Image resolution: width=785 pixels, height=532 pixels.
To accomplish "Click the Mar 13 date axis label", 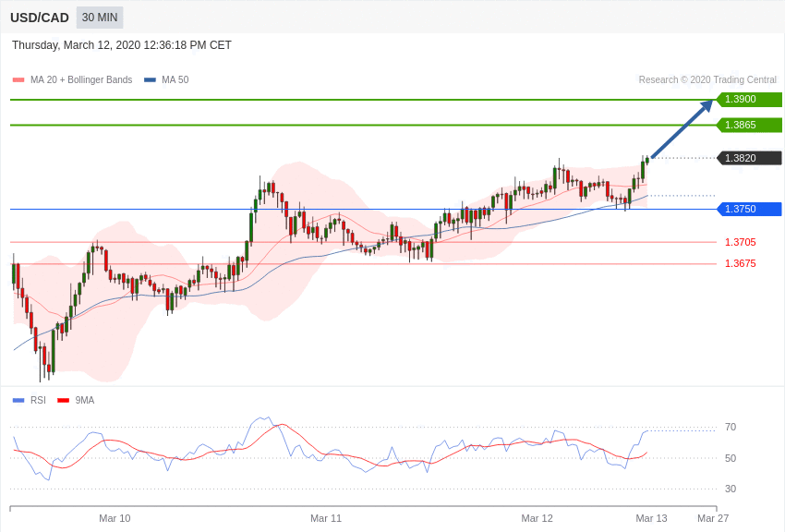I will tap(651, 518).
